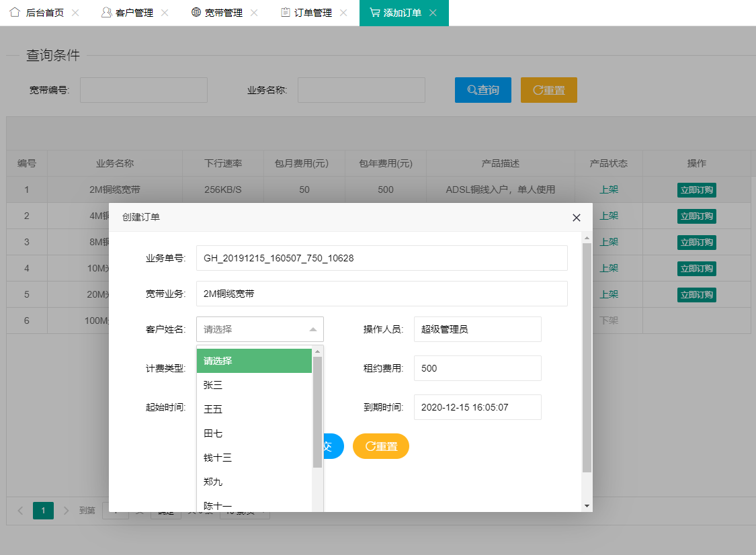This screenshot has width=756, height=555.
Task: Click the 到期时间 date field
Action: pos(477,407)
